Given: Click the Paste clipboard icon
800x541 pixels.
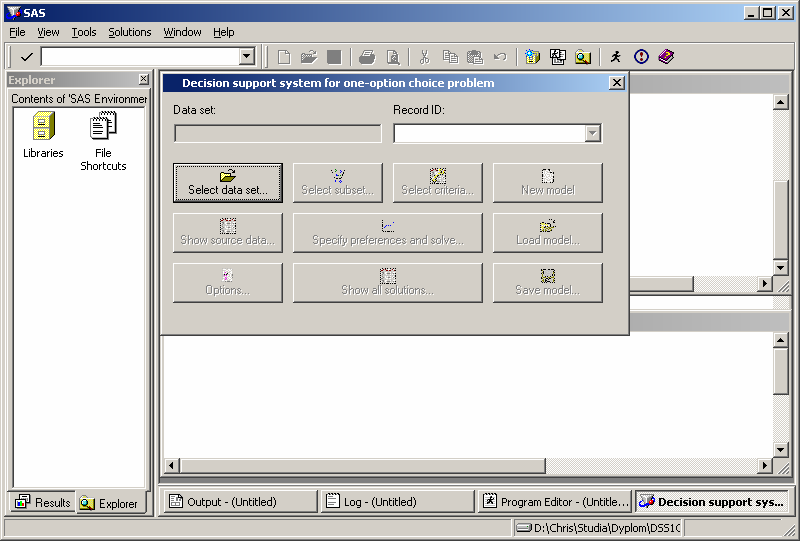Looking at the screenshot, I should [474, 57].
